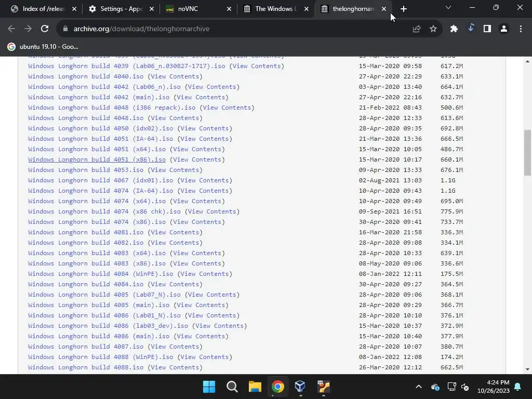Select the thelonghornarchive tab
The height and width of the screenshot is (399, 532).
353,9
